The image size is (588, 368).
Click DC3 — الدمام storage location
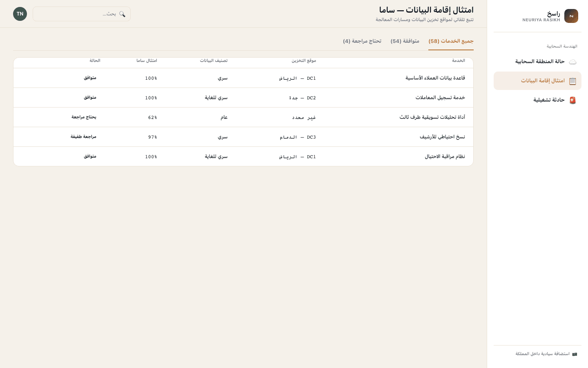coord(298,137)
